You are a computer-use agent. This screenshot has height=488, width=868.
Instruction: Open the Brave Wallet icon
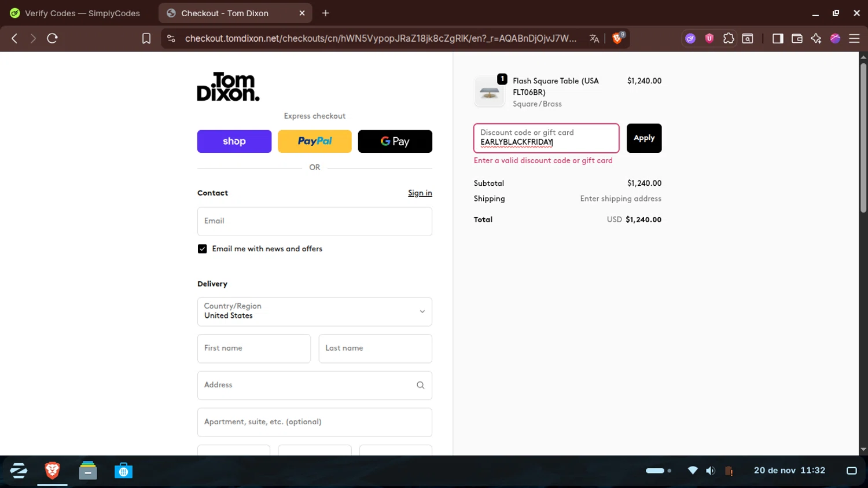pos(797,38)
